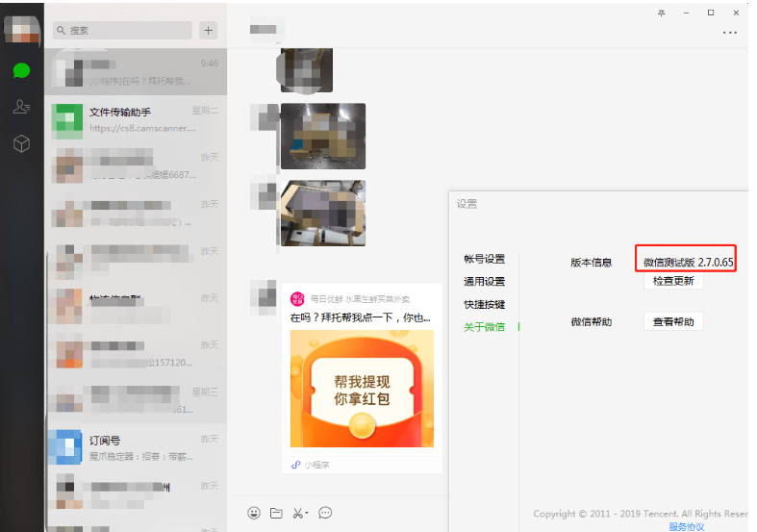Focus the 搜索 search field
The image size is (757, 532).
[122, 31]
